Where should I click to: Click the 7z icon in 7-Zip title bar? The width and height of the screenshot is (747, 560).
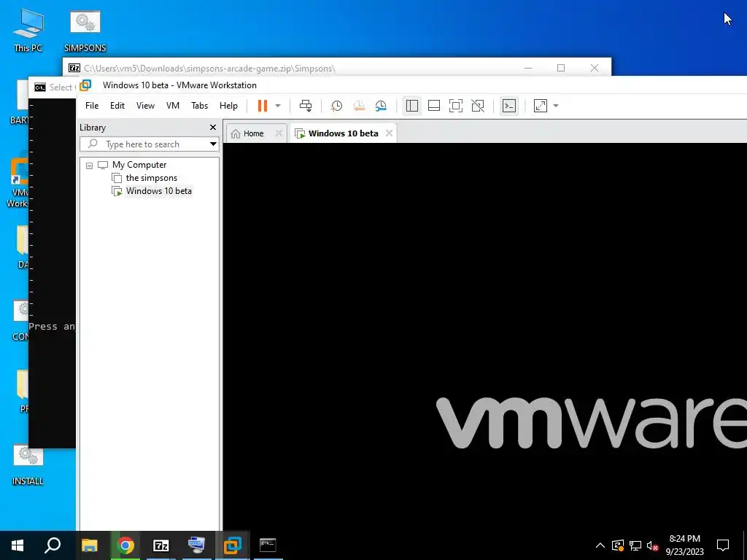point(74,68)
